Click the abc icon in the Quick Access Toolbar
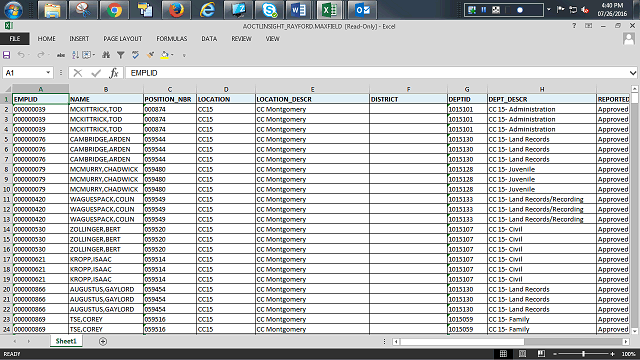The width and height of the screenshot is (640, 360). tap(61, 55)
